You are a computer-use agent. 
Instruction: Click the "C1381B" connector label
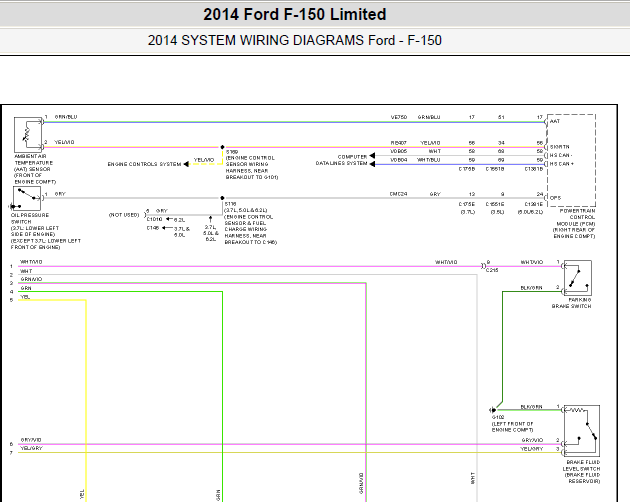coord(534,169)
